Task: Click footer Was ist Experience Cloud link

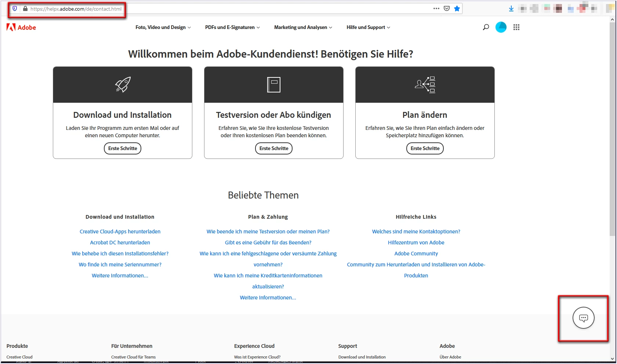Action: click(257, 357)
